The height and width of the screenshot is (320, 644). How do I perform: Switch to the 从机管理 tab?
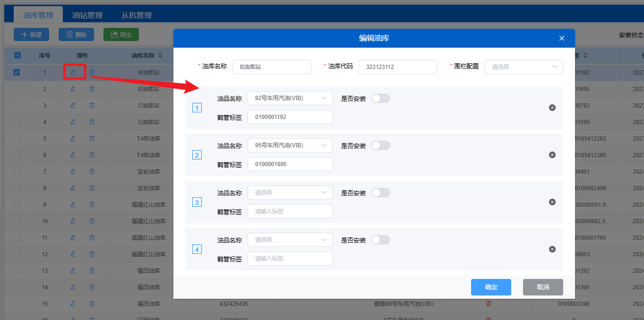[137, 15]
